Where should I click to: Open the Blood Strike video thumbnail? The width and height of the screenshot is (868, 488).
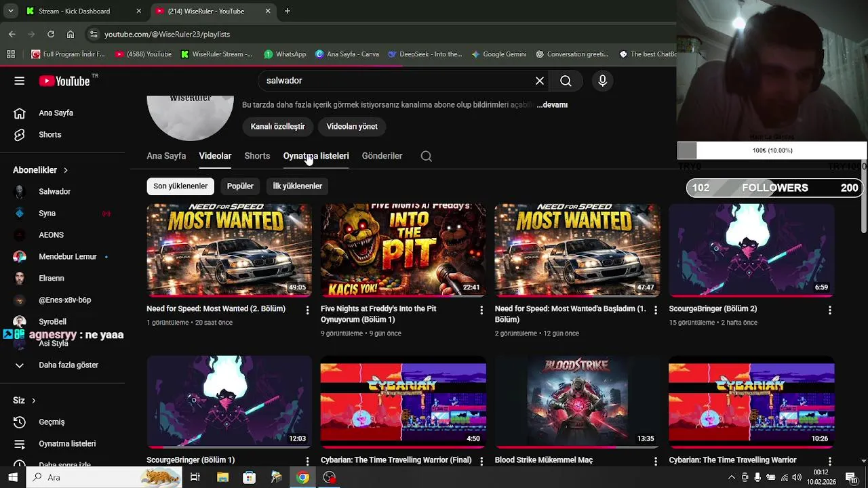[x=578, y=402]
